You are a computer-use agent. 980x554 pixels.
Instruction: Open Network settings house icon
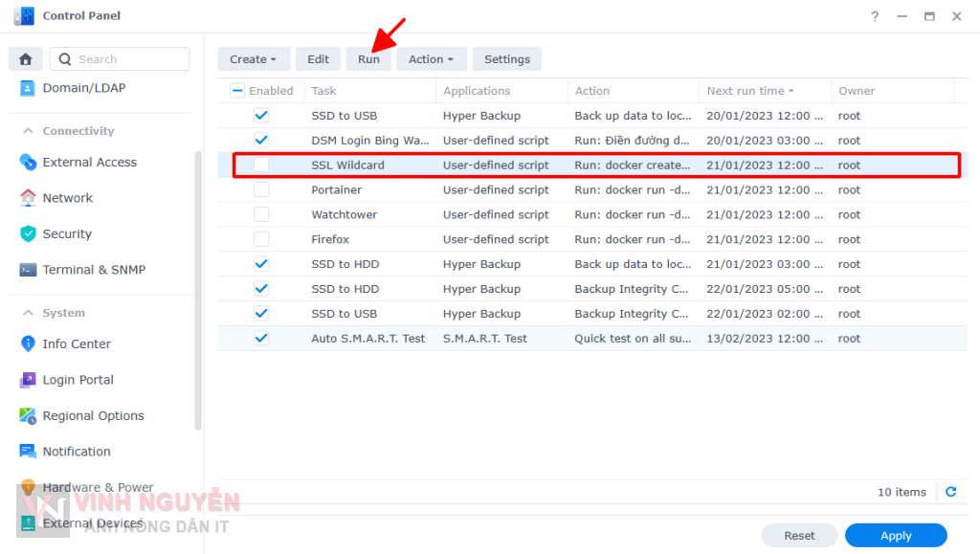(x=28, y=198)
